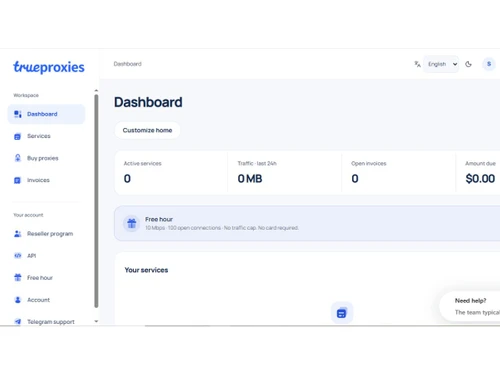Click the Reseller program icon
This screenshot has height=375, width=500.
(x=18, y=234)
